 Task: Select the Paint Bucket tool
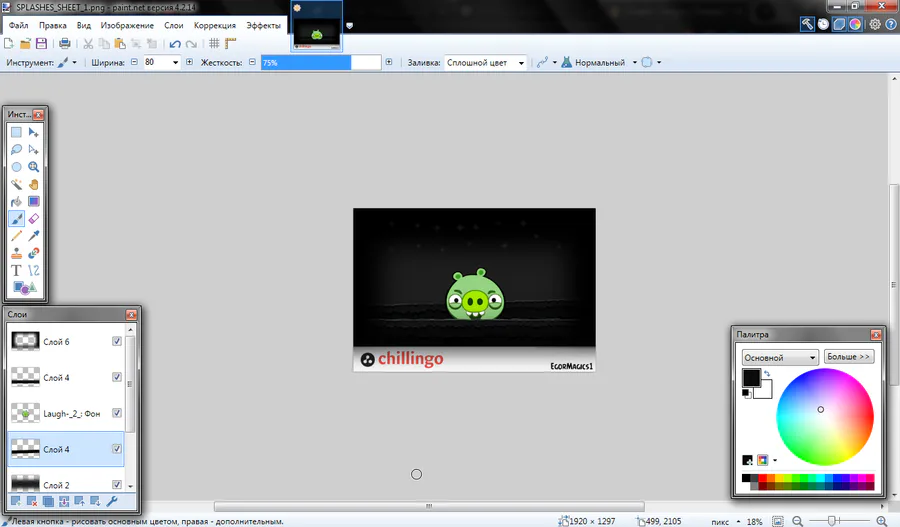click(x=16, y=201)
